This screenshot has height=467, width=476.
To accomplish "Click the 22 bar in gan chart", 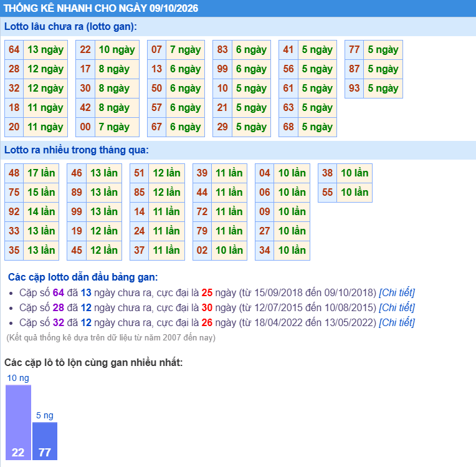I will click(x=18, y=422).
